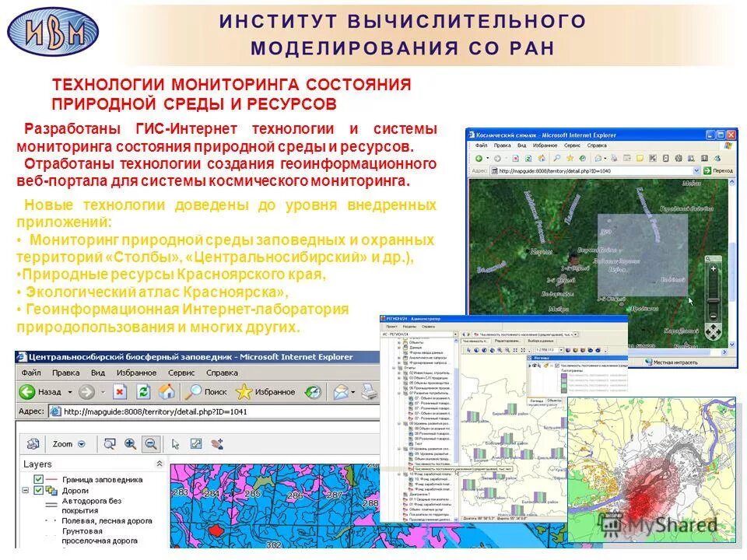Toggle the Граница заповедника layer checkbox
This screenshot has width=747, height=560.
[x=39, y=479]
